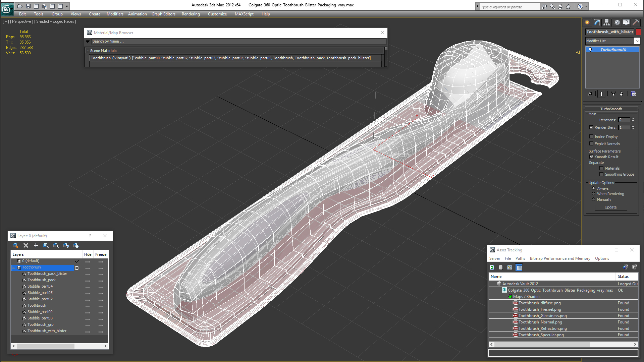
Task: Click the red object color swatch
Action: [638, 32]
